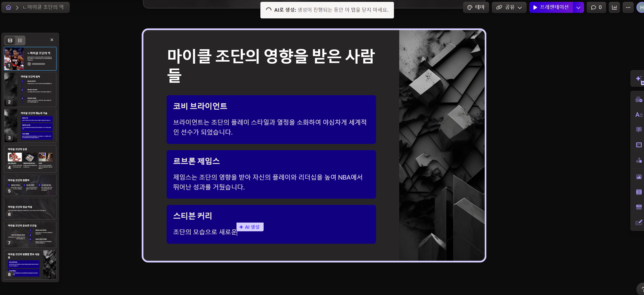Start the 프레젠테이션 presentation
Screen dimensions: 644x295
click(551, 8)
